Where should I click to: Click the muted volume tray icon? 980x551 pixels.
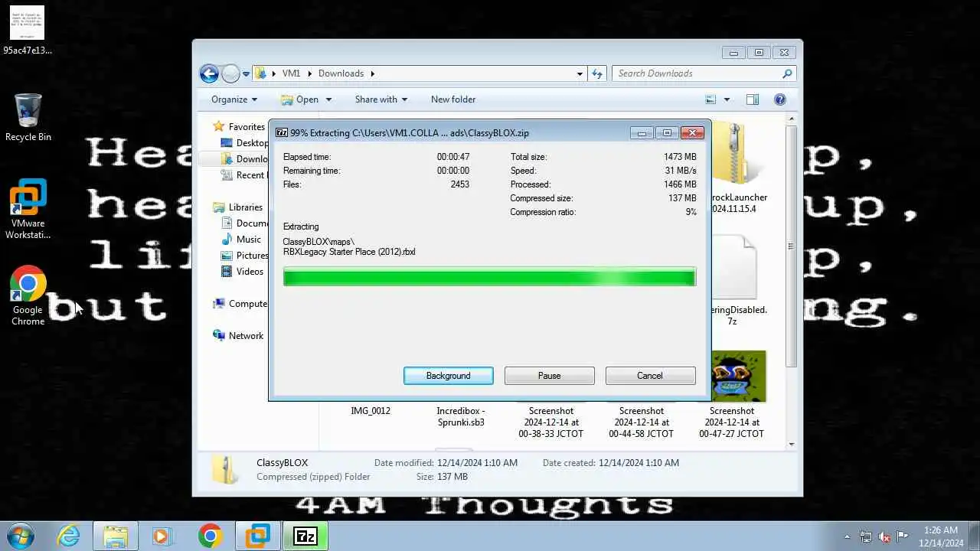coord(884,536)
